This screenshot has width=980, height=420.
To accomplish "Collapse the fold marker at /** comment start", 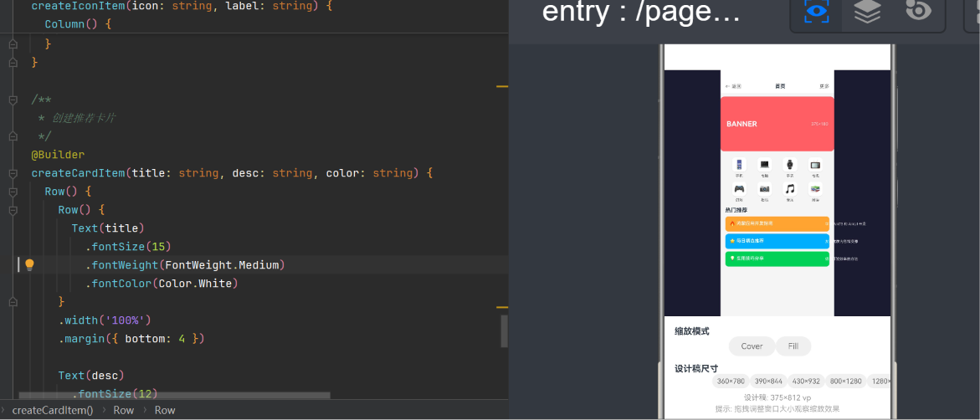I will (x=12, y=100).
